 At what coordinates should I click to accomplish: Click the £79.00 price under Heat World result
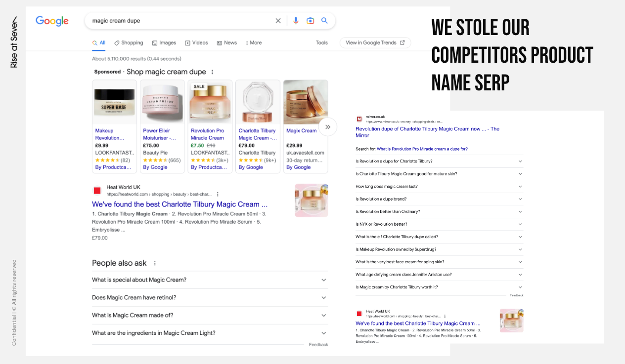(99, 238)
